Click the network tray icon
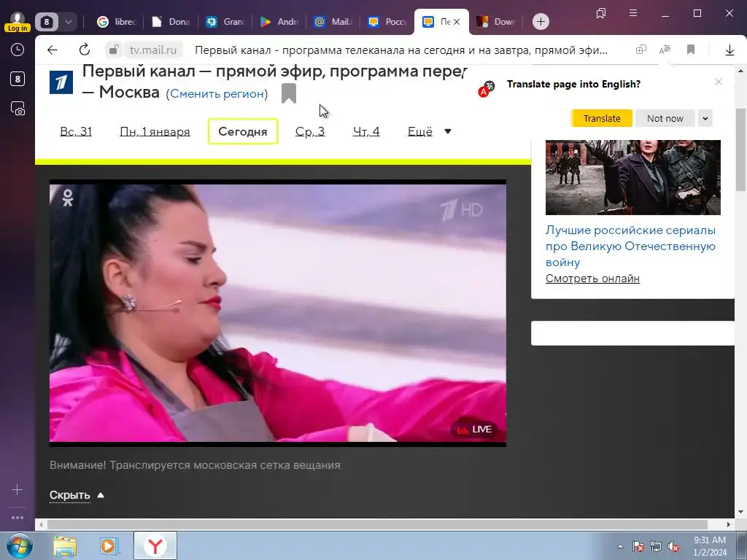Viewport: 747px width, 560px height. coord(656,547)
